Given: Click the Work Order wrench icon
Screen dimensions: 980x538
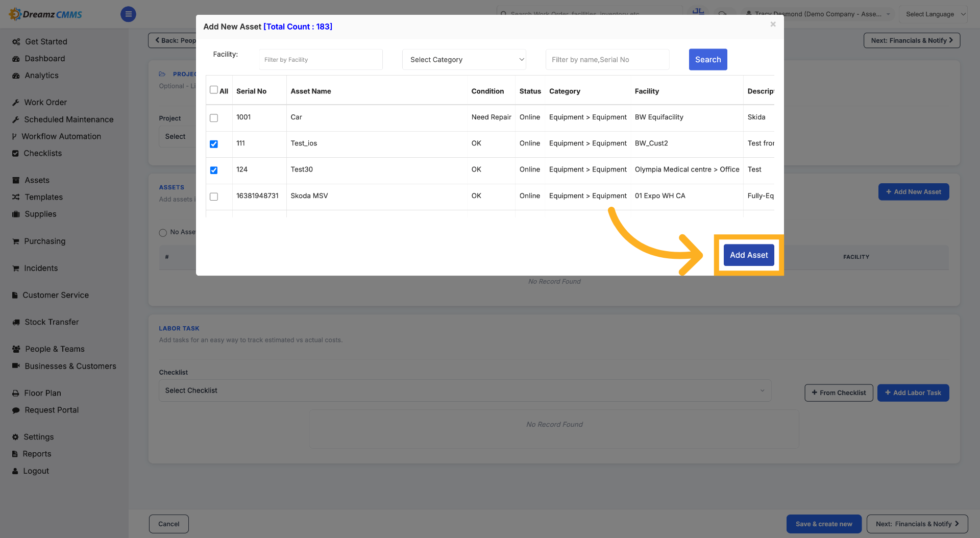Looking at the screenshot, I should click(x=16, y=103).
